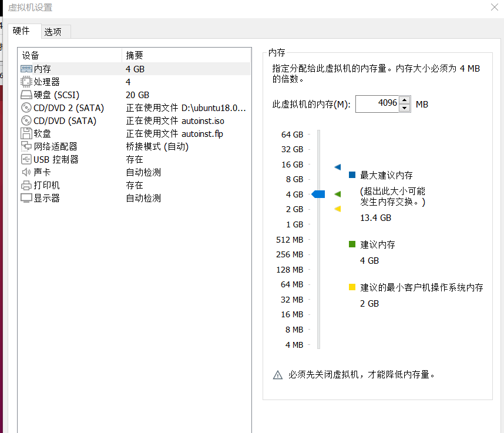The height and width of the screenshot is (433, 504).
Task: Click the 64 GB scale label
Action: [x=292, y=135]
